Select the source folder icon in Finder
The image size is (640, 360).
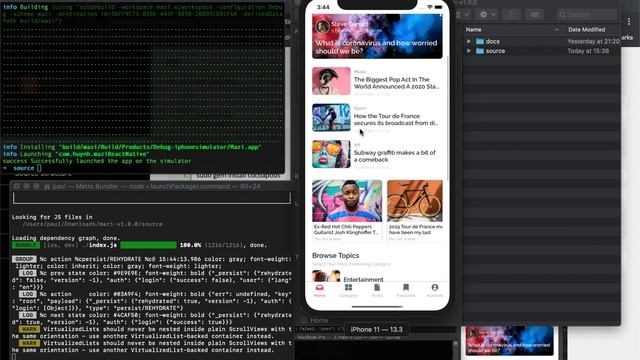click(480, 51)
